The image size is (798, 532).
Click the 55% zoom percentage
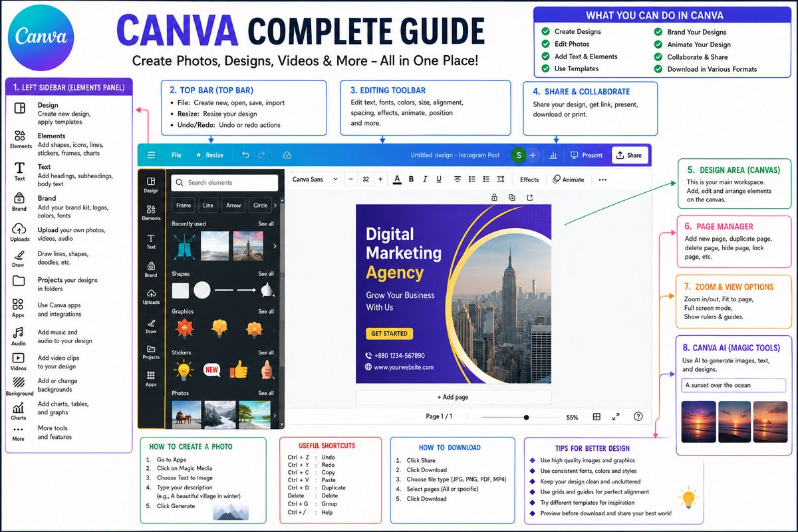tap(572, 418)
